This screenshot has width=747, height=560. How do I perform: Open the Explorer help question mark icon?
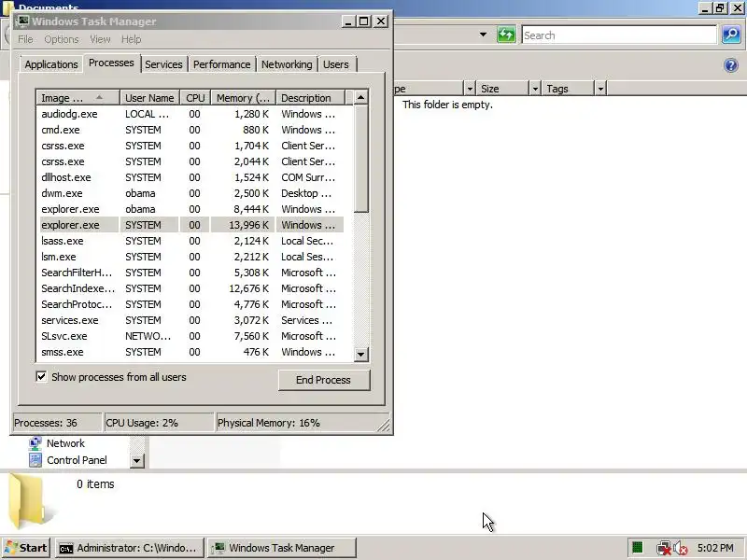pyautogui.click(x=731, y=64)
